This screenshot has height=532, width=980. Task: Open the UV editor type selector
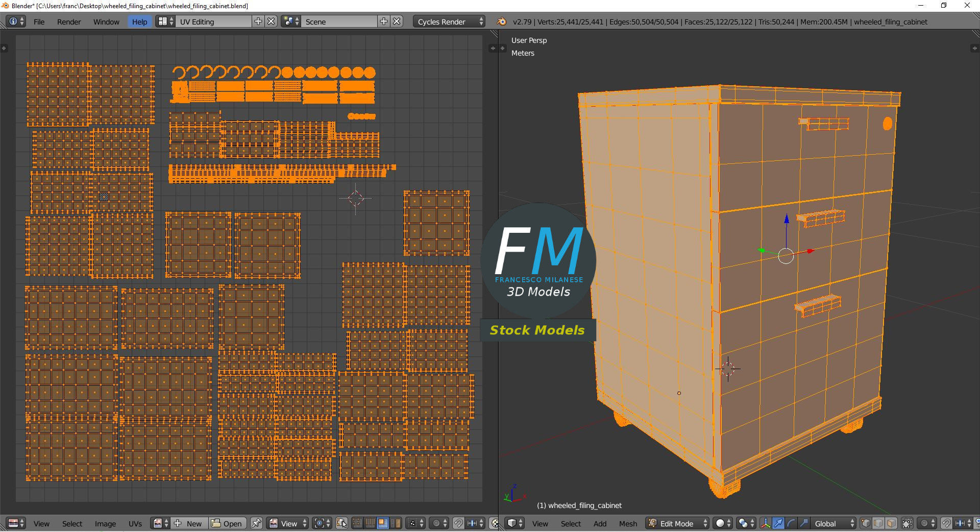17,523
